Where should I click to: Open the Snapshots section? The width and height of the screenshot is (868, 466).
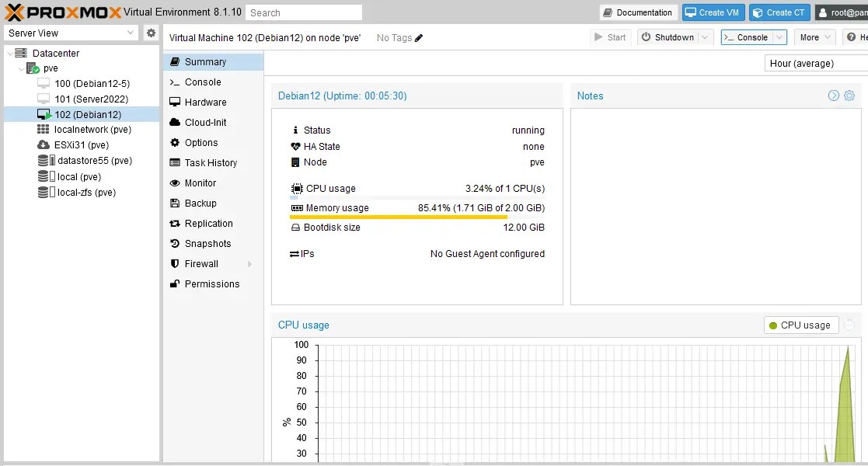tap(208, 243)
